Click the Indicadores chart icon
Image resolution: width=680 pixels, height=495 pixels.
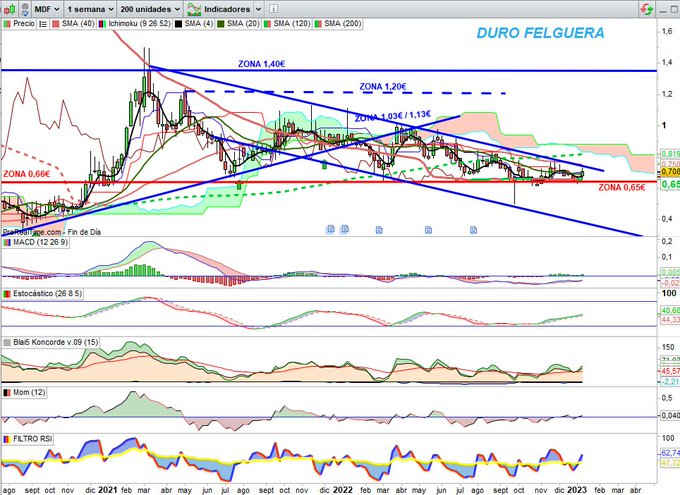[193, 9]
